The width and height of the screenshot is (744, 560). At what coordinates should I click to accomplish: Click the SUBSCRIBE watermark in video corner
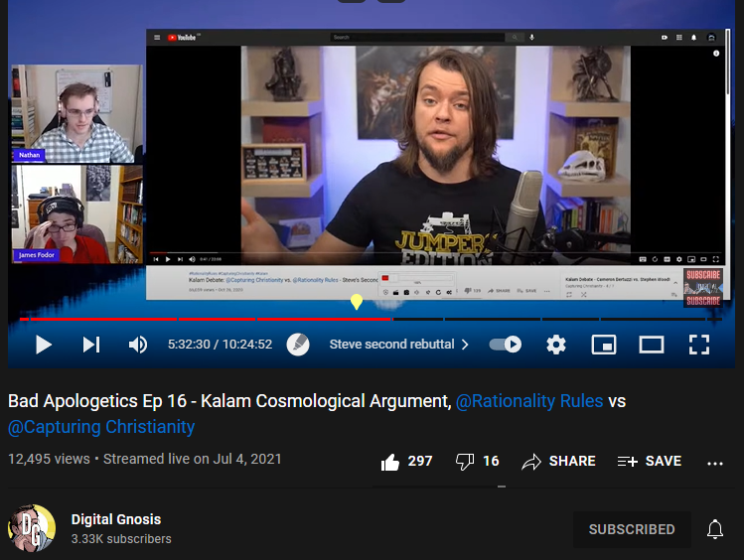(x=703, y=288)
